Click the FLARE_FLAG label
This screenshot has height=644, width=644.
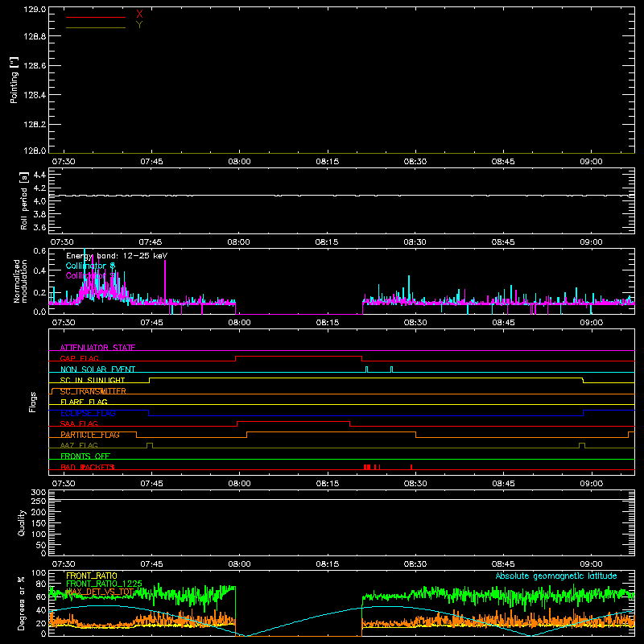pos(84,402)
